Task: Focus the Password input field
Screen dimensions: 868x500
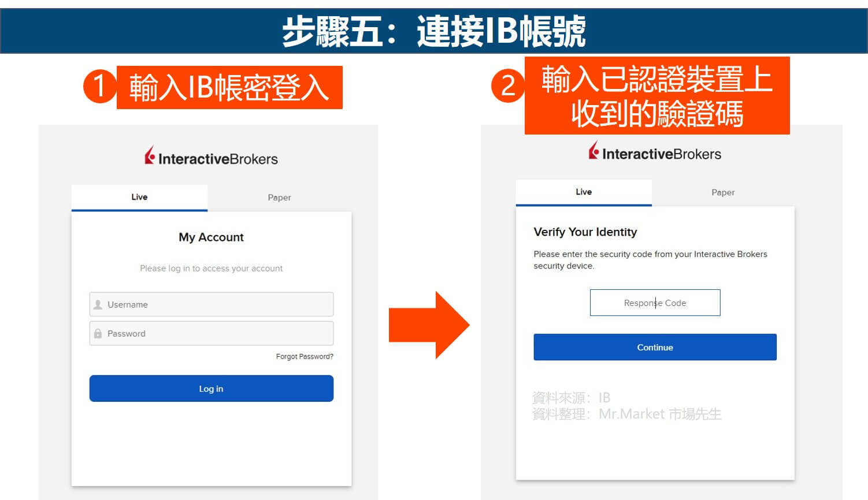Action: 212,333
